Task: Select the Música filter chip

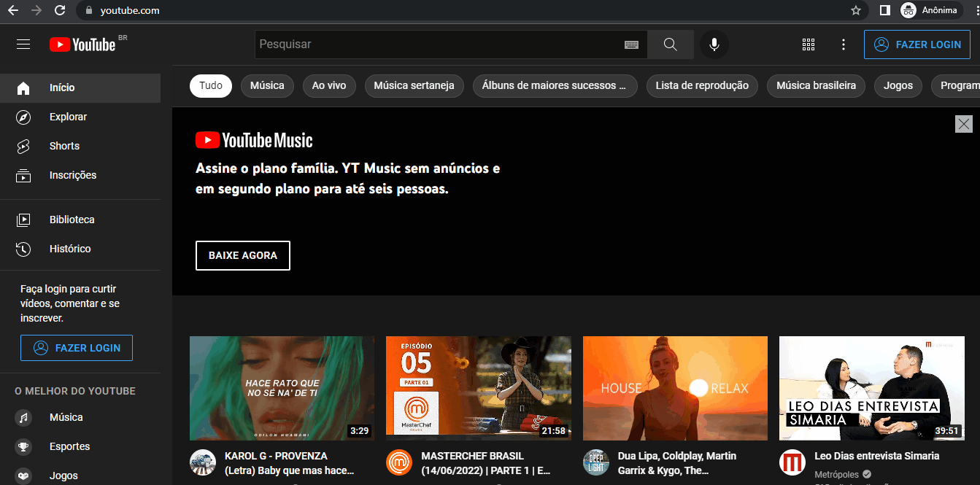Action: pos(267,85)
